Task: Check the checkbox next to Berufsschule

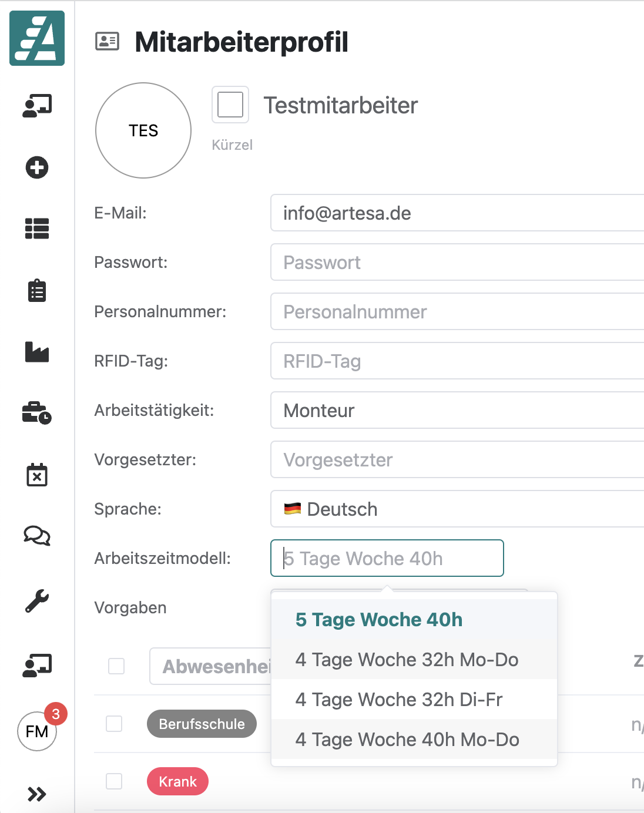Action: 115,724
